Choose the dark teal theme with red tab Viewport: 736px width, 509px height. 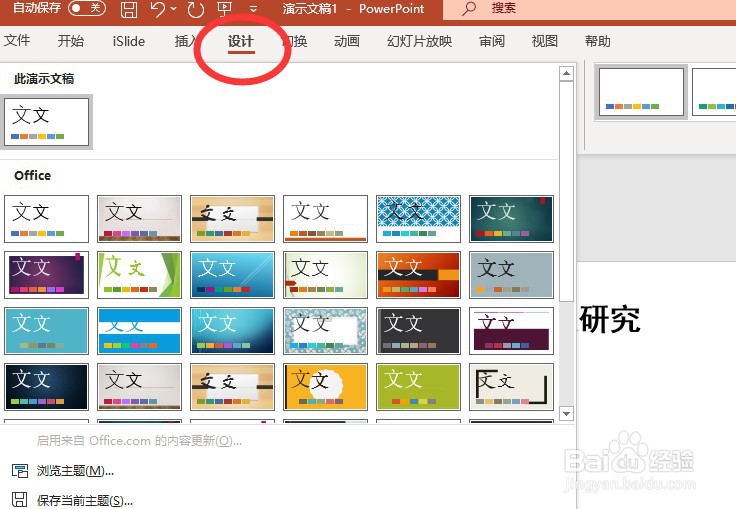[511, 219]
